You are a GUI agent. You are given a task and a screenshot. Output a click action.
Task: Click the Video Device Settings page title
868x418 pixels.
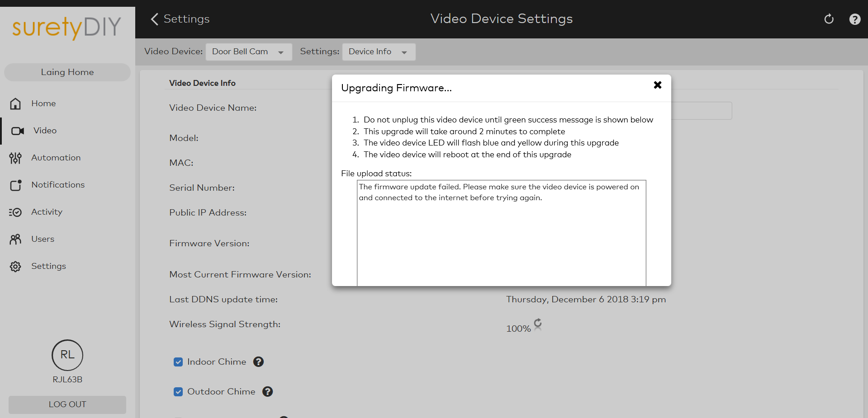click(502, 19)
